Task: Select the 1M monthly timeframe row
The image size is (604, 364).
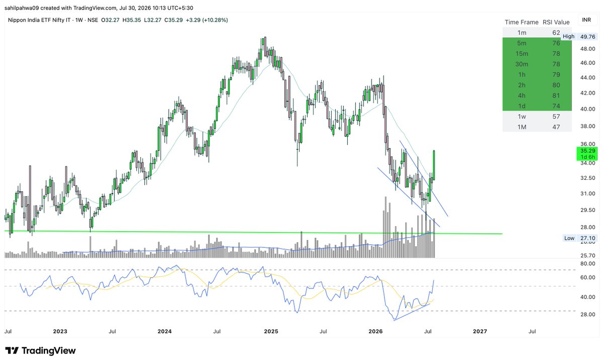Action: click(537, 127)
